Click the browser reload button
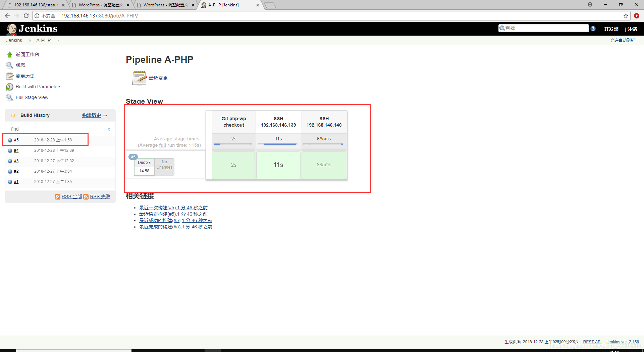This screenshot has height=352, width=644. pos(26,16)
